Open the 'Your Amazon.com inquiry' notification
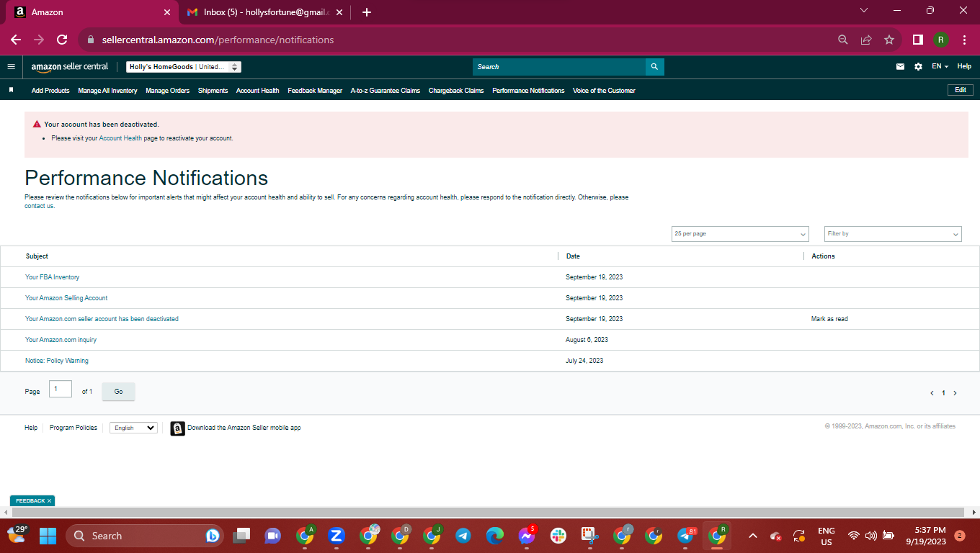The image size is (980, 553). click(61, 340)
